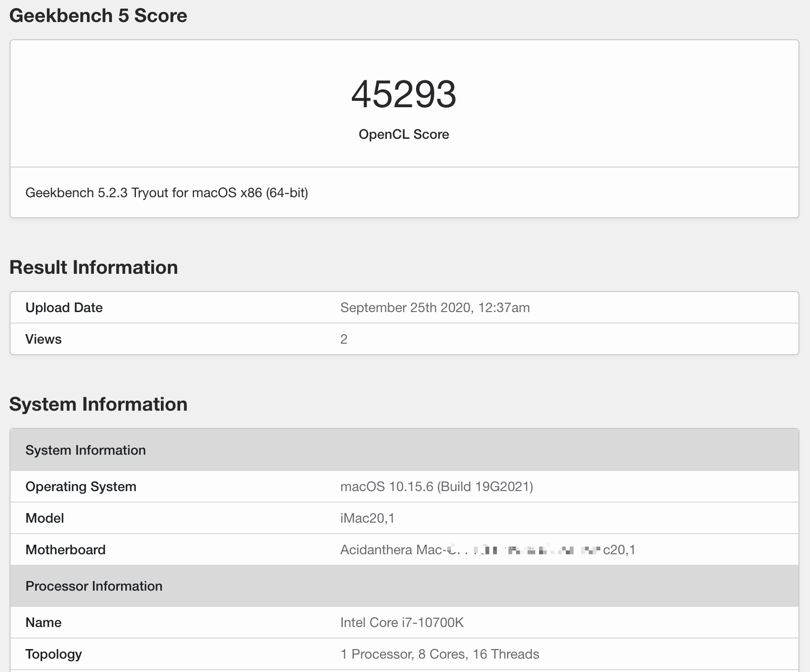Select the 'Geekbench 5 Score' heading
Screen dimensions: 810x672
tap(98, 16)
